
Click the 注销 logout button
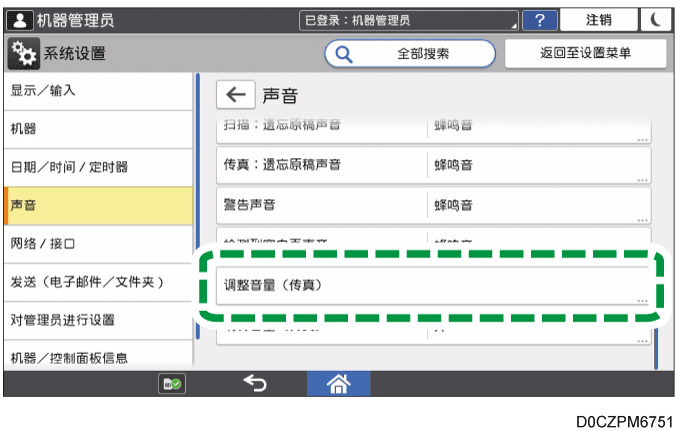(x=599, y=20)
